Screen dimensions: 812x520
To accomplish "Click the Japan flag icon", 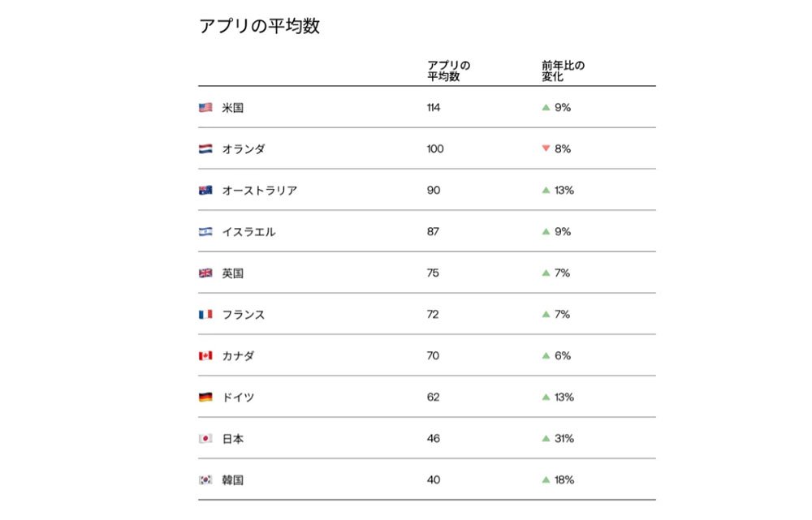I will coord(205,439).
